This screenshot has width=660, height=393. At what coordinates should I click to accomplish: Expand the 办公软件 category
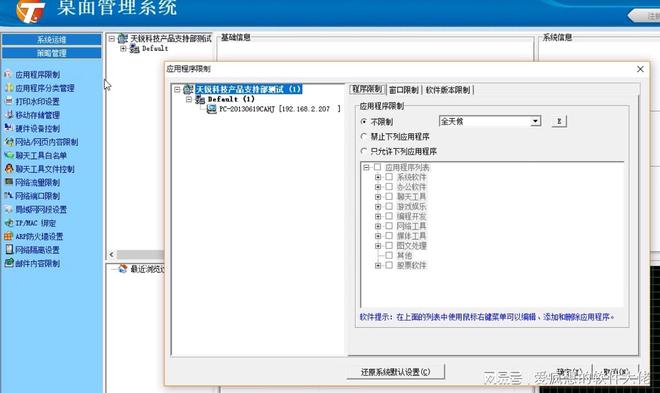coord(378,187)
